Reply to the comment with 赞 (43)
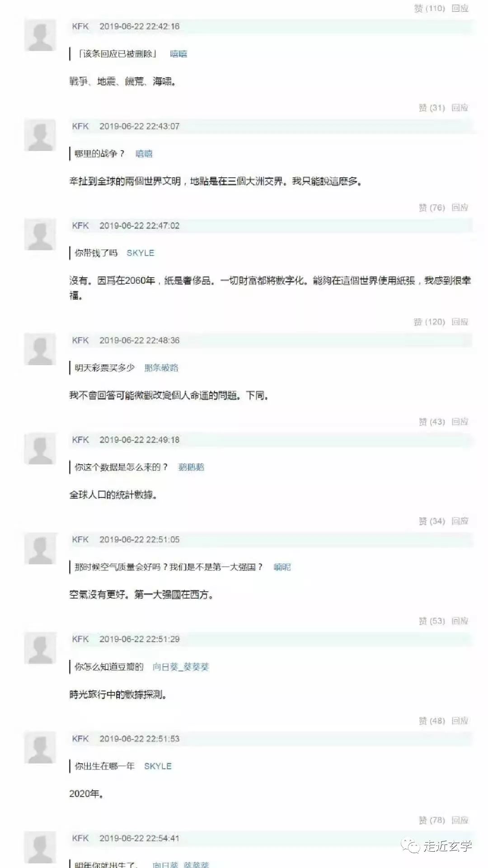Screen dimensions: 488x868 click(x=460, y=421)
